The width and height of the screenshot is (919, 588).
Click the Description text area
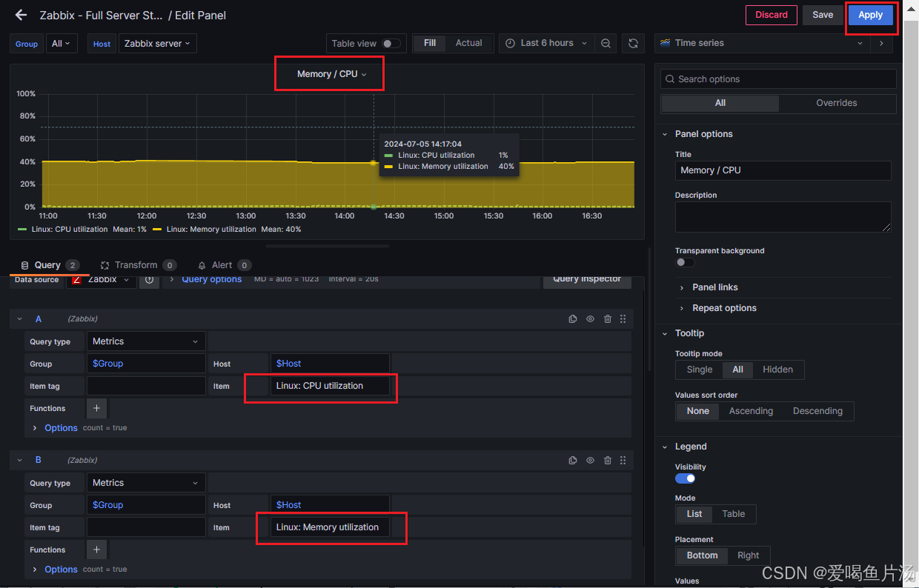click(783, 216)
